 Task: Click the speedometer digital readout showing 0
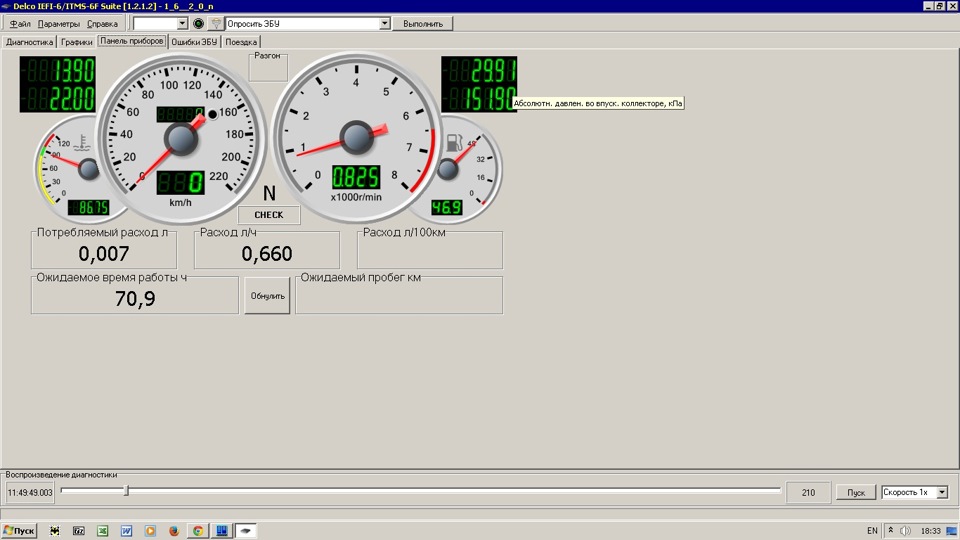pos(181,182)
